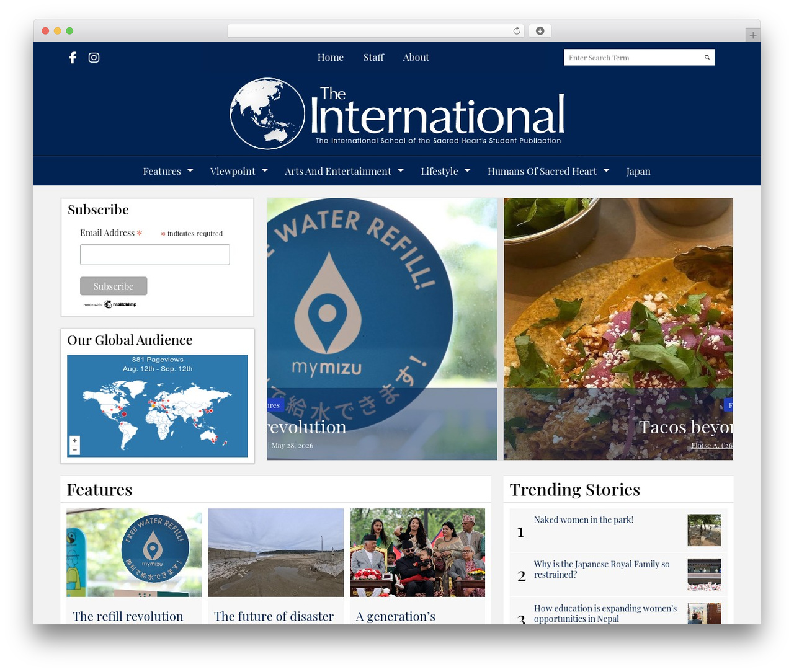
Task: Open the Japan section
Action: (x=638, y=171)
